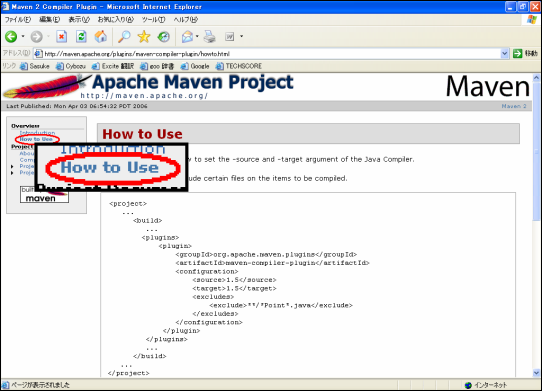This screenshot has height=391, width=542.
Task: Click the Back arrow button
Action: (x=11, y=36)
